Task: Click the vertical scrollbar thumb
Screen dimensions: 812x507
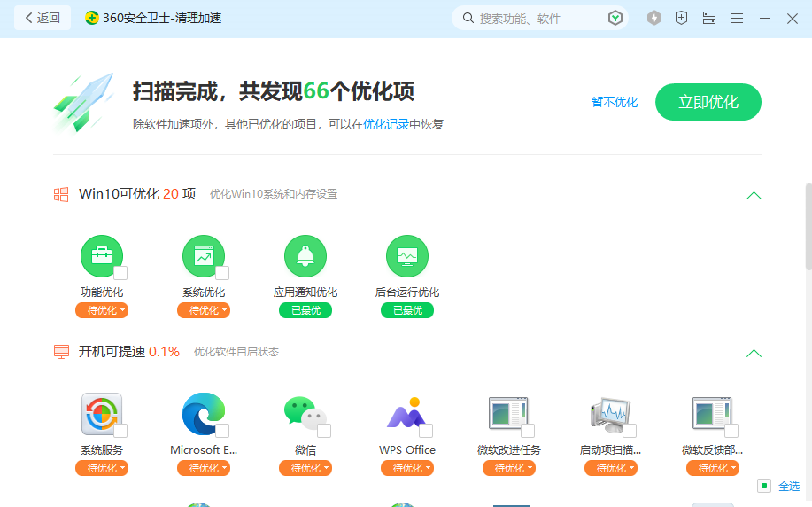Action: [x=808, y=227]
